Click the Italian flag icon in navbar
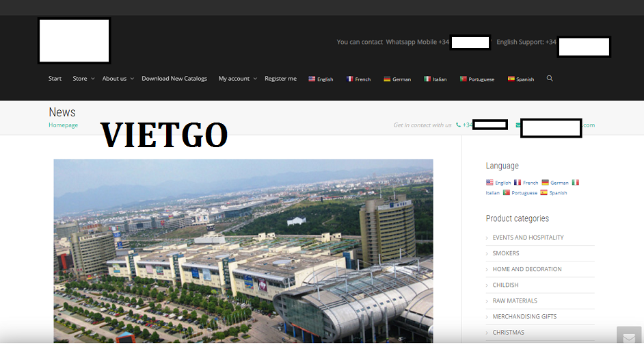This screenshot has width=644, height=345. click(x=427, y=79)
